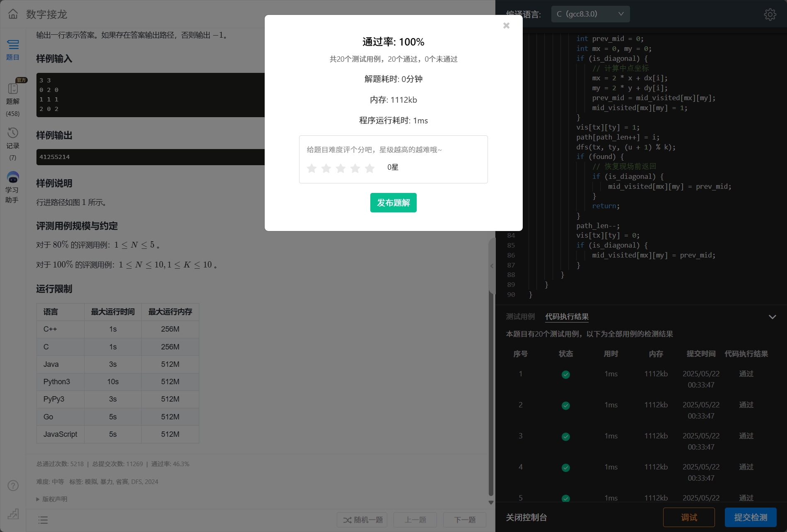787x532 pixels.
Task: Click the green 发布题解 button
Action: click(x=393, y=203)
